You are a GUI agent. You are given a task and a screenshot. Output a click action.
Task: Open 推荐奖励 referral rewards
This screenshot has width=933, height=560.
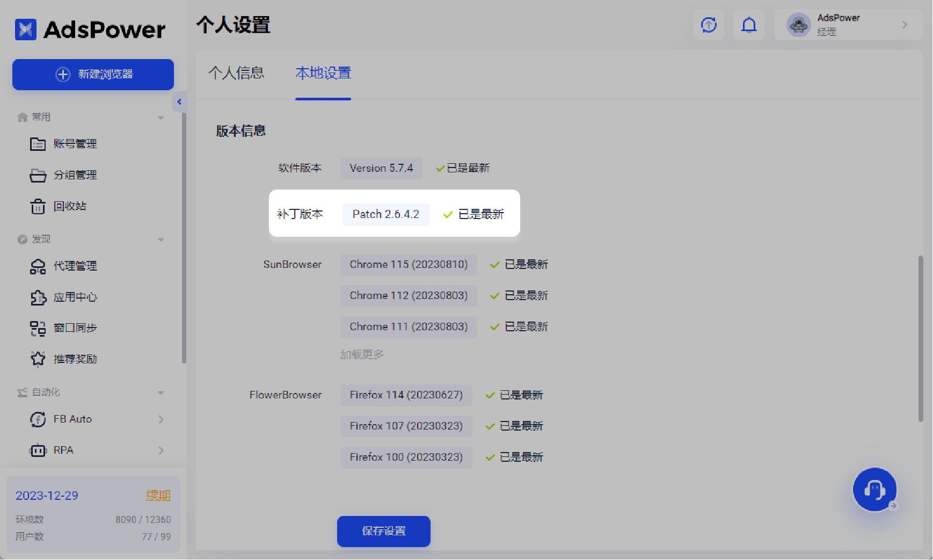(74, 359)
